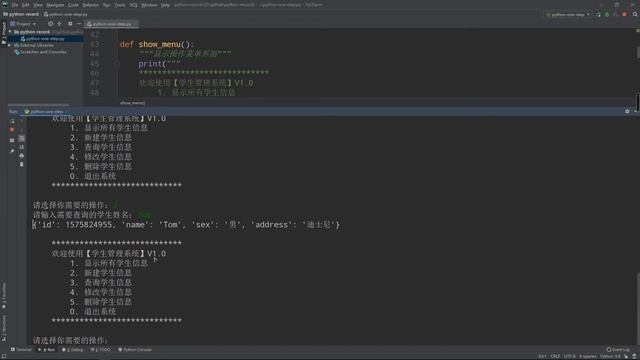The height and width of the screenshot is (360, 640).
Task: Hide the Project panel with minus icon
Action: (79, 24)
